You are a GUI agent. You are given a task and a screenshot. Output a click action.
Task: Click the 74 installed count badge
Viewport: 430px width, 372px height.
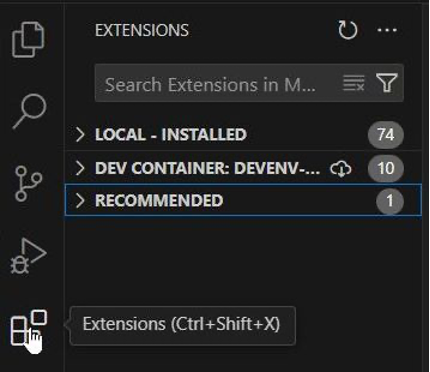coord(386,135)
